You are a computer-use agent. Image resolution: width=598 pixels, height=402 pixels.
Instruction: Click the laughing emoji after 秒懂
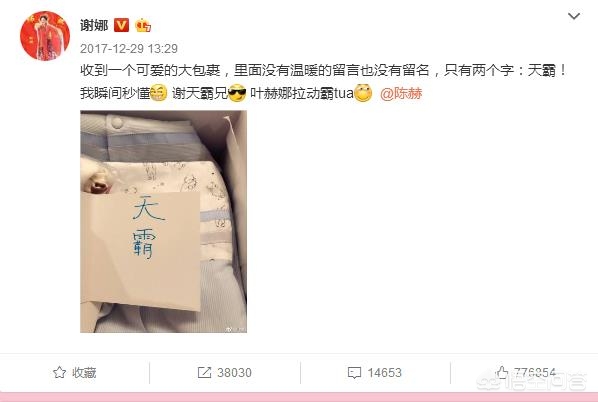point(158,93)
